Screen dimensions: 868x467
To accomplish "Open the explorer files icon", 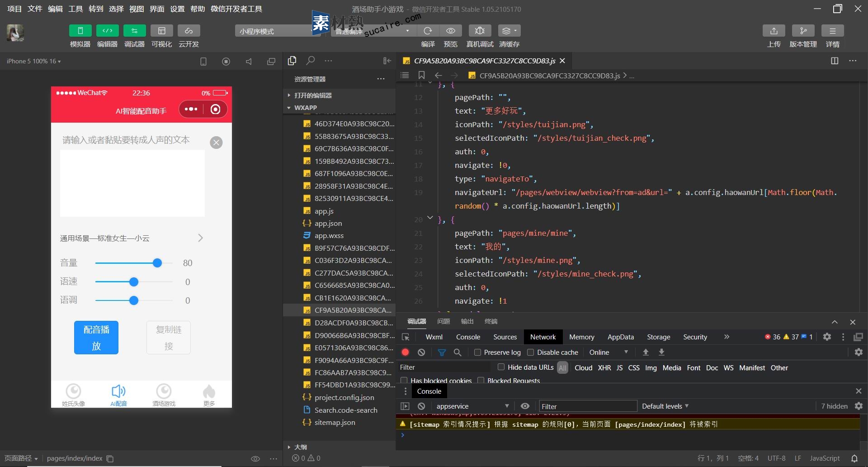I will [292, 61].
